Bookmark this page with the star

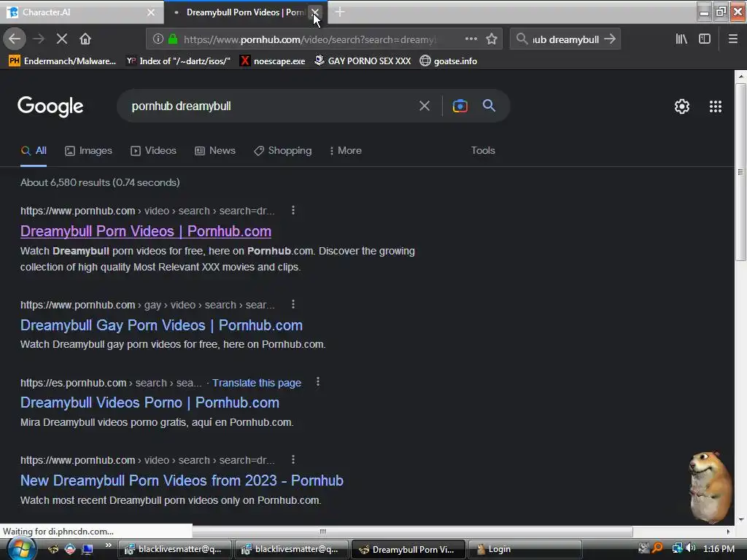tap(492, 39)
